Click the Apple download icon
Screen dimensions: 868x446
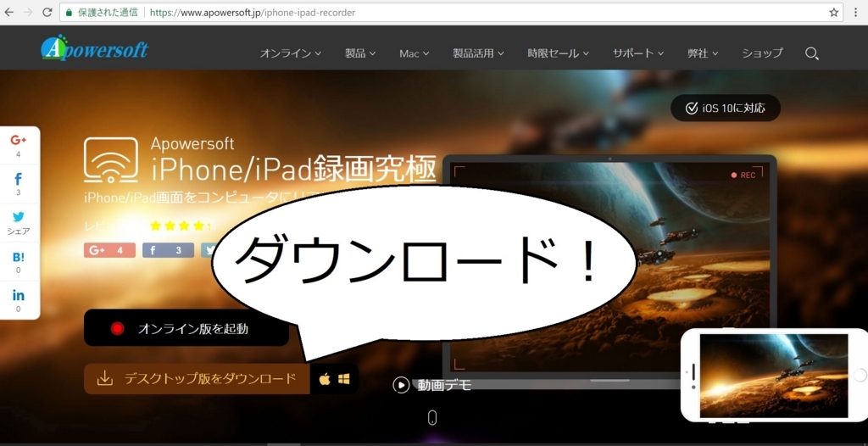[325, 379]
